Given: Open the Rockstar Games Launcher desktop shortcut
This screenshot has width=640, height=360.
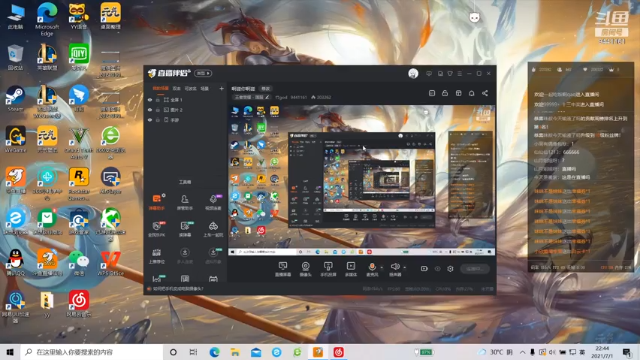Looking at the screenshot, I should tap(79, 184).
